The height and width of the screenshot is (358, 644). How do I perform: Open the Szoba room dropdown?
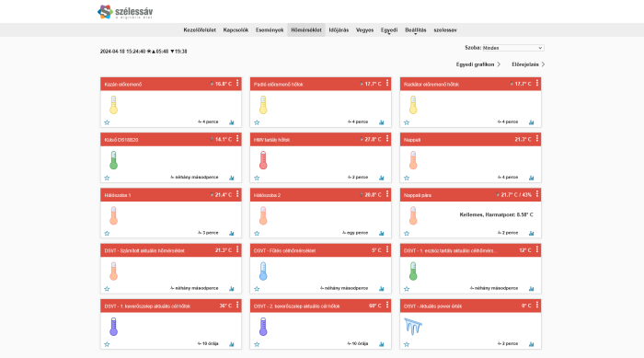coord(513,48)
